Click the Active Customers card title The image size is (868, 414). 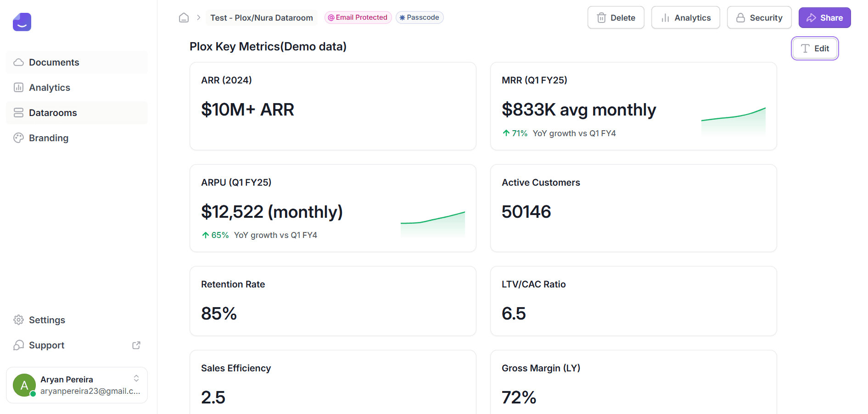541,182
